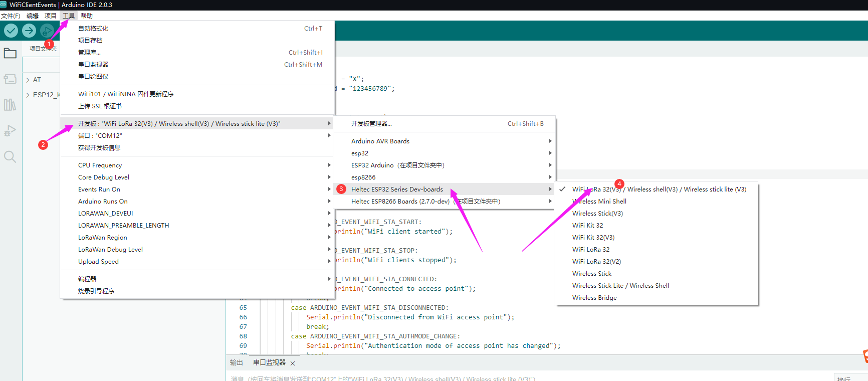Open the 帮助 menu
This screenshot has height=381, width=868.
pos(87,16)
